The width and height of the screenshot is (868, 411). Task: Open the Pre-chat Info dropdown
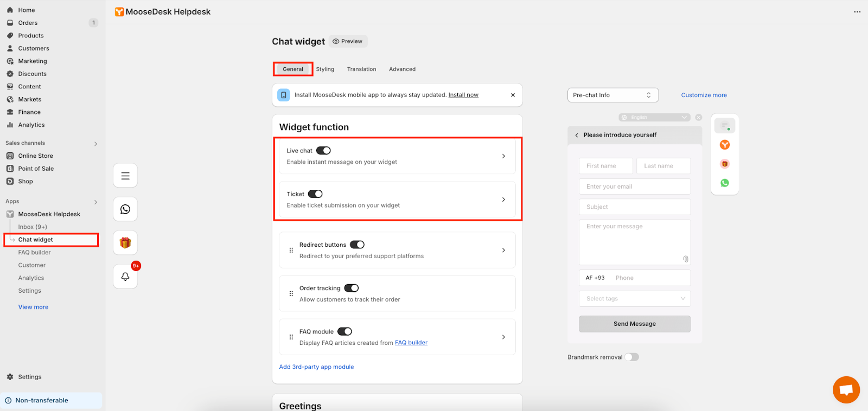(613, 95)
